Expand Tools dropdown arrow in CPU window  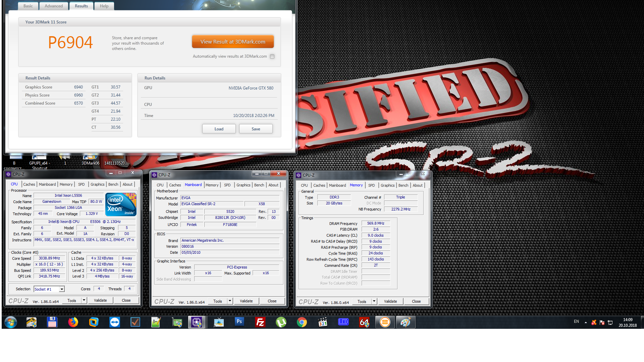(x=84, y=300)
